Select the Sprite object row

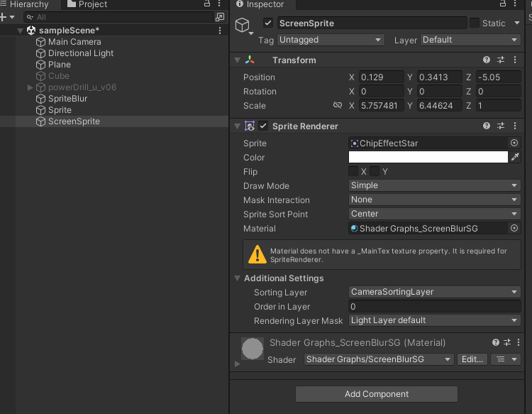(114, 110)
